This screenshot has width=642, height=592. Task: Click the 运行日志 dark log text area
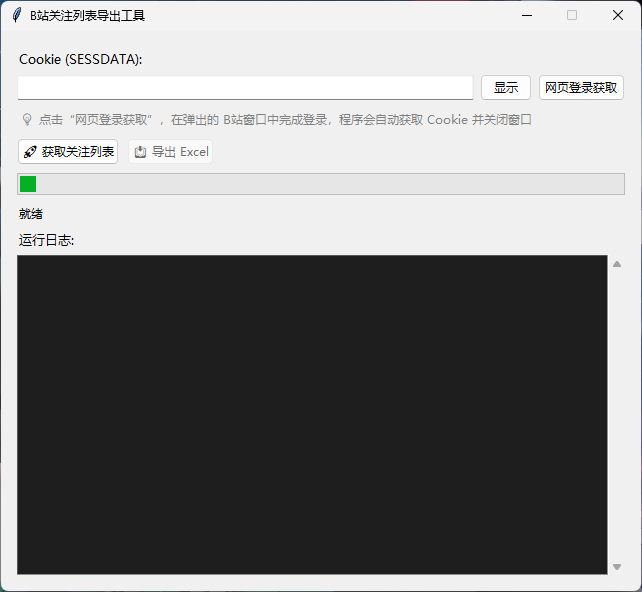312,414
